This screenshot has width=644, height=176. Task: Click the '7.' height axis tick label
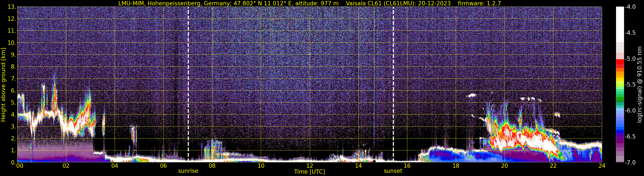tap(13, 79)
